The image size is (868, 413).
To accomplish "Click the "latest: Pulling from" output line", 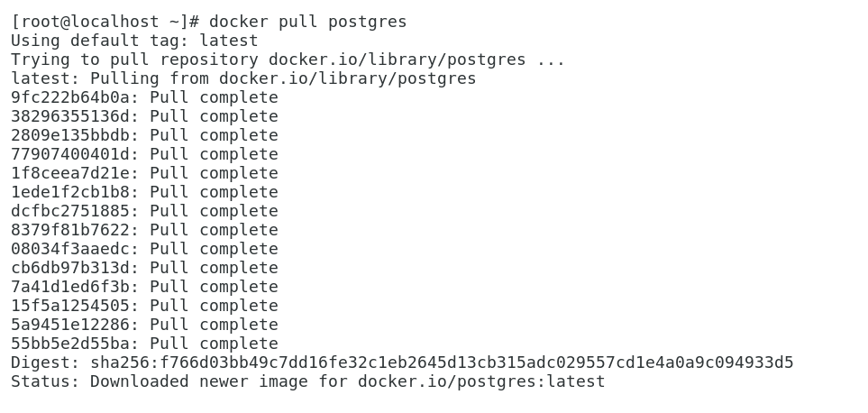I will (x=243, y=78).
